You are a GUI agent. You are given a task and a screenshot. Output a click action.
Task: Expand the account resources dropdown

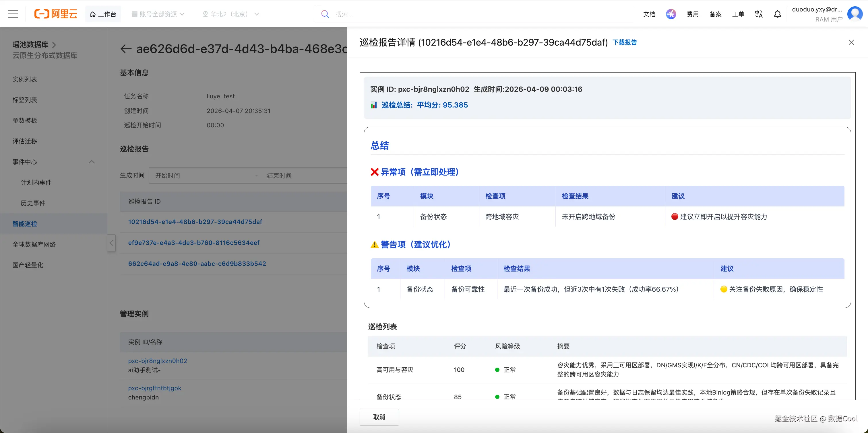[x=158, y=14]
